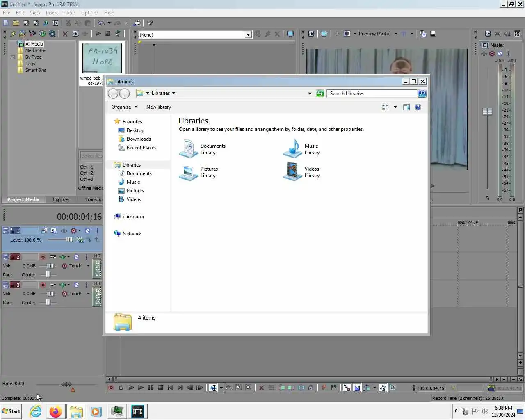Open Organize dropdown in Libraries window
The height and width of the screenshot is (420, 525).
[124, 107]
